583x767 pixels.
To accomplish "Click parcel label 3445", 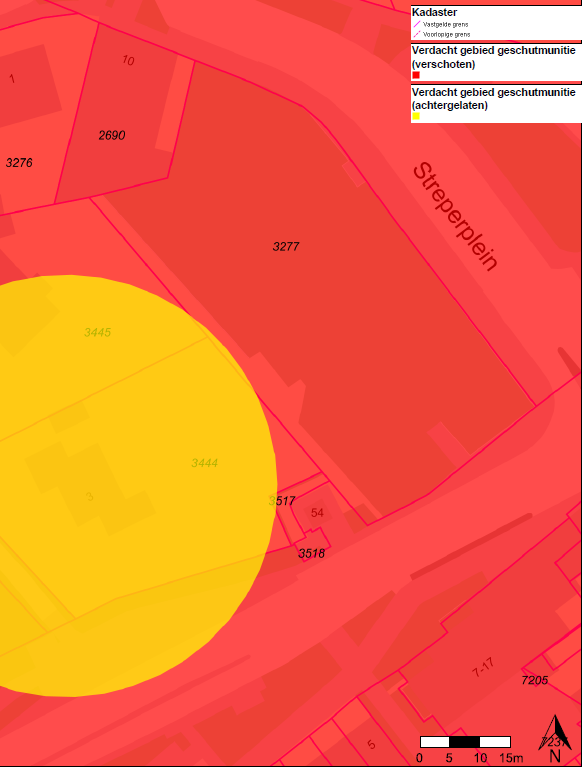I will [x=97, y=333].
